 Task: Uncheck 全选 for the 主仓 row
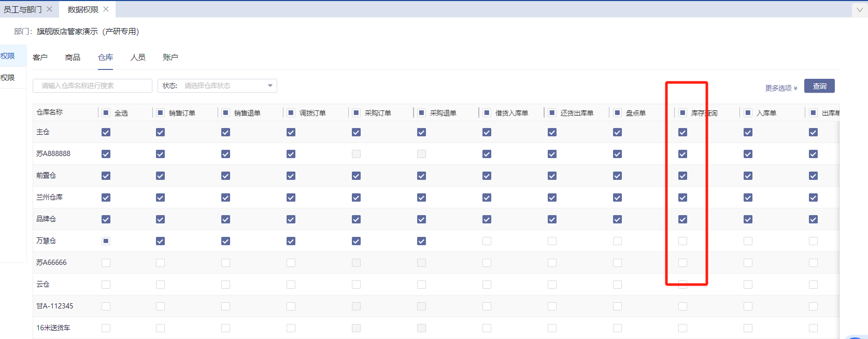(106, 132)
